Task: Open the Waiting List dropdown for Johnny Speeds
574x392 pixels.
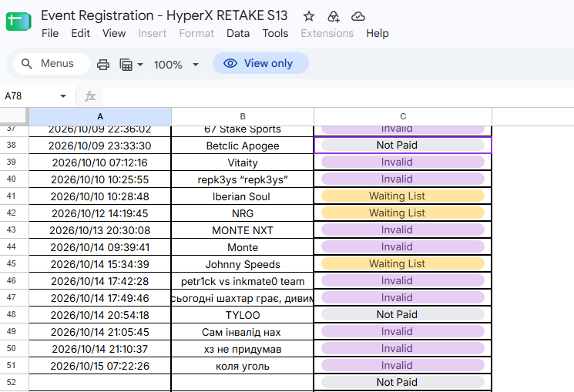Action: (403, 263)
